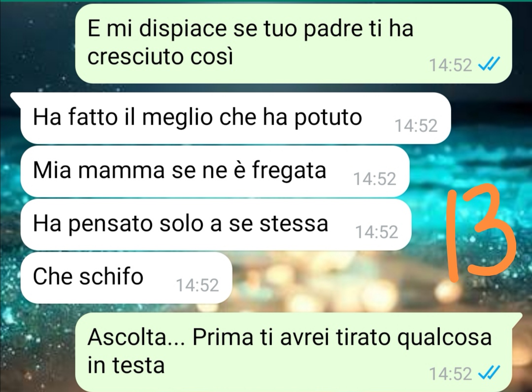
Task: Click the orange handwritten number 13
Action: click(481, 233)
